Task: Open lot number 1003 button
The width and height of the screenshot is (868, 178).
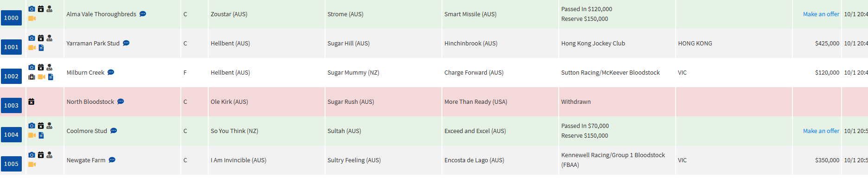Action: pos(11,105)
